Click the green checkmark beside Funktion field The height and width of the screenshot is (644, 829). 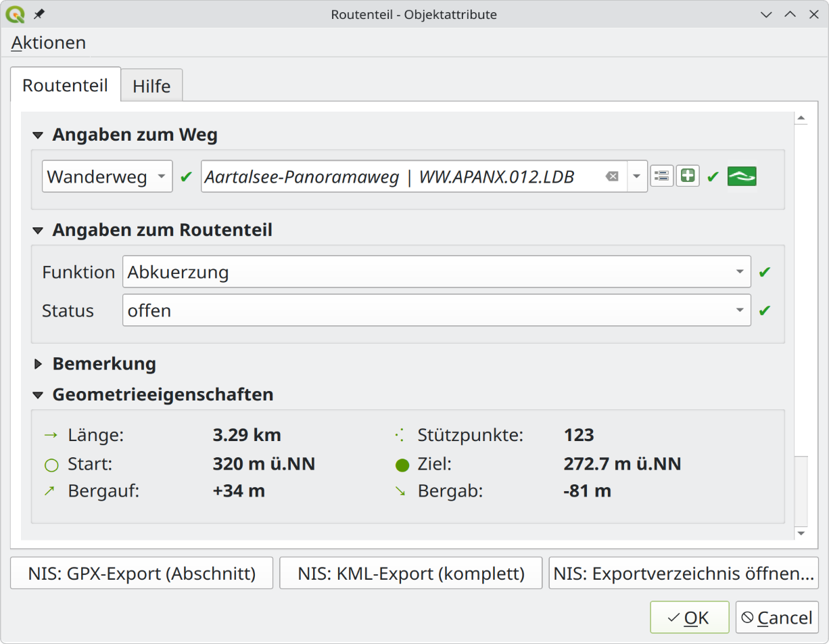coord(765,272)
